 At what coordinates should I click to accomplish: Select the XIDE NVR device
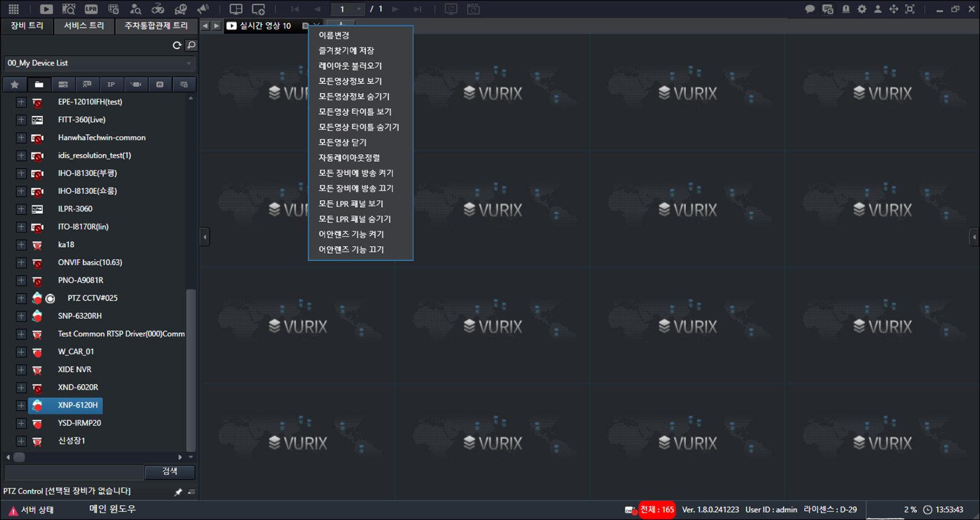tap(75, 370)
